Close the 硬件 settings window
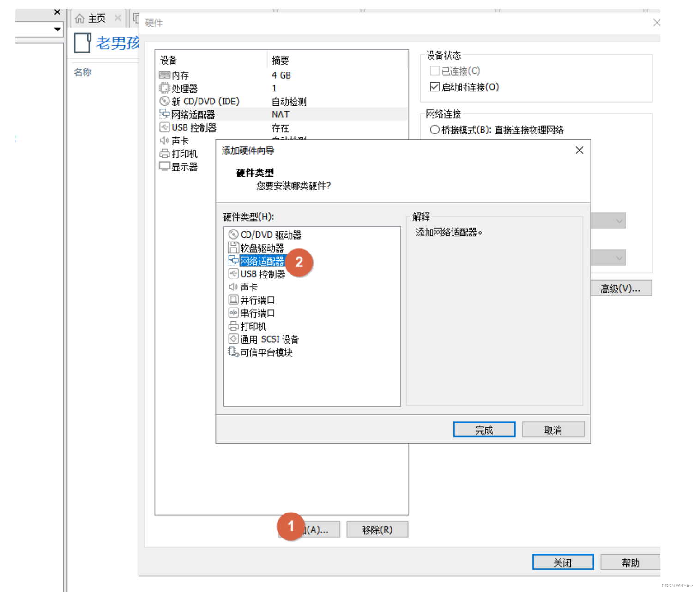This screenshot has height=592, width=700. point(657,23)
